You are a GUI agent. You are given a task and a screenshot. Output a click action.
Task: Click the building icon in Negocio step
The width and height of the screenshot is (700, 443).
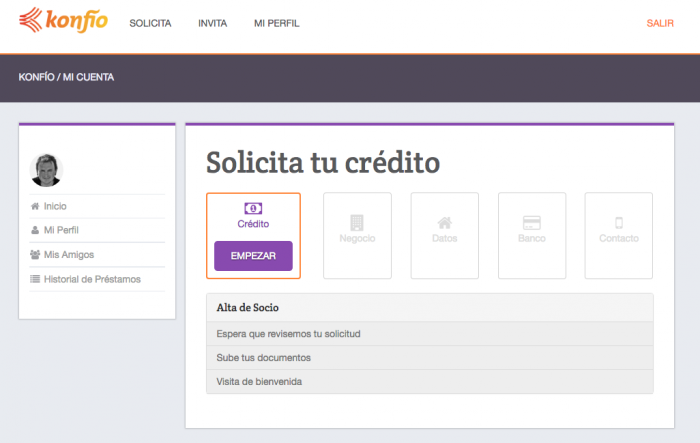357,222
